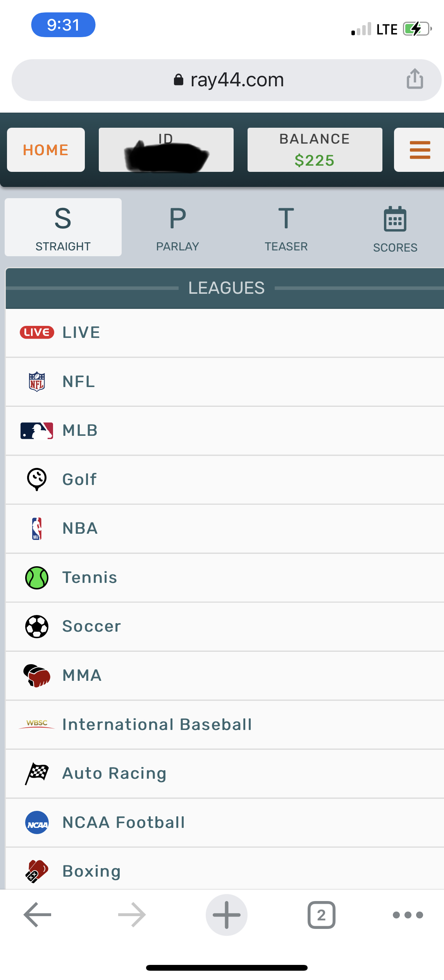Tap the MLB logo icon
Viewport: 444px width, 980px height.
pos(37,430)
